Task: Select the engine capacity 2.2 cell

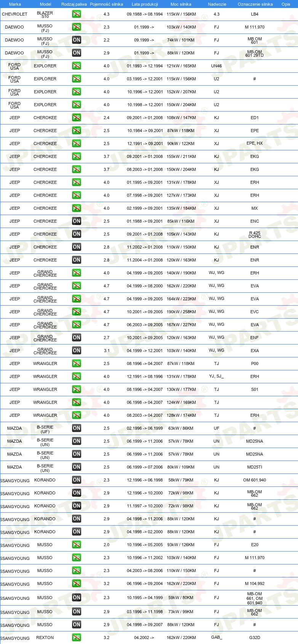Action: tap(106, 40)
